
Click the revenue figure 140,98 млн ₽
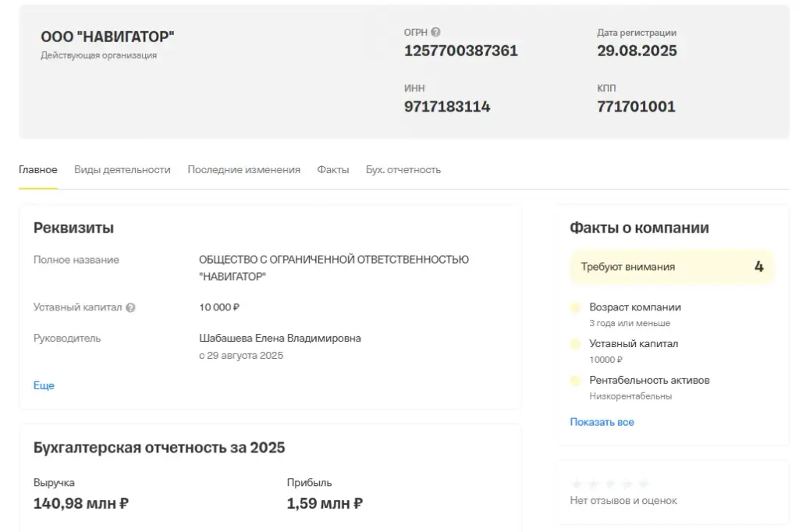click(x=81, y=503)
